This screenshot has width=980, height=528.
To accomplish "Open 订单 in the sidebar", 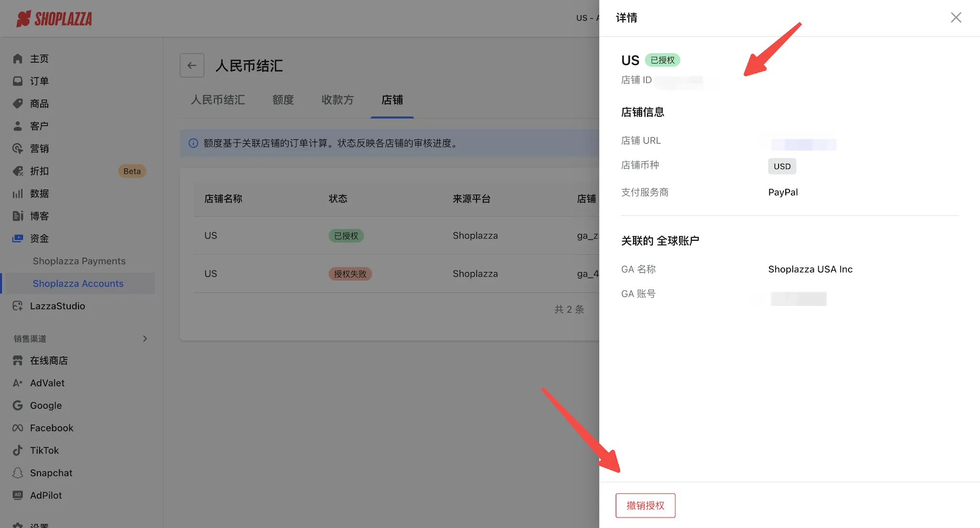I will click(x=39, y=81).
